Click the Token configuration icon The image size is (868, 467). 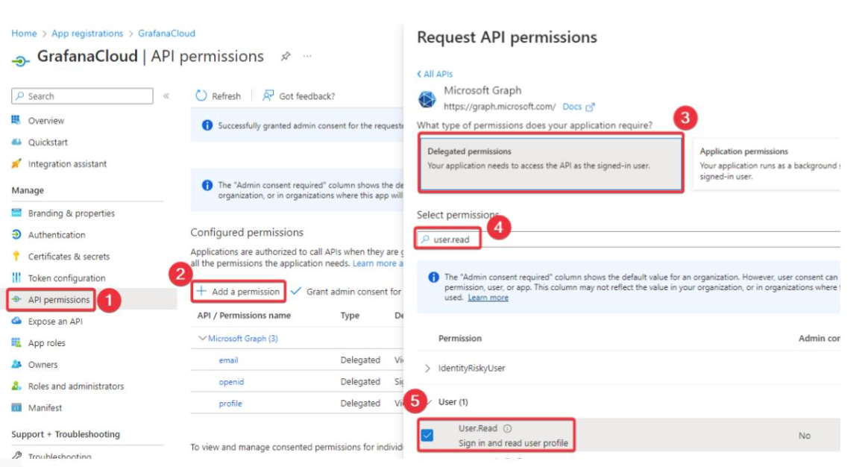click(16, 278)
